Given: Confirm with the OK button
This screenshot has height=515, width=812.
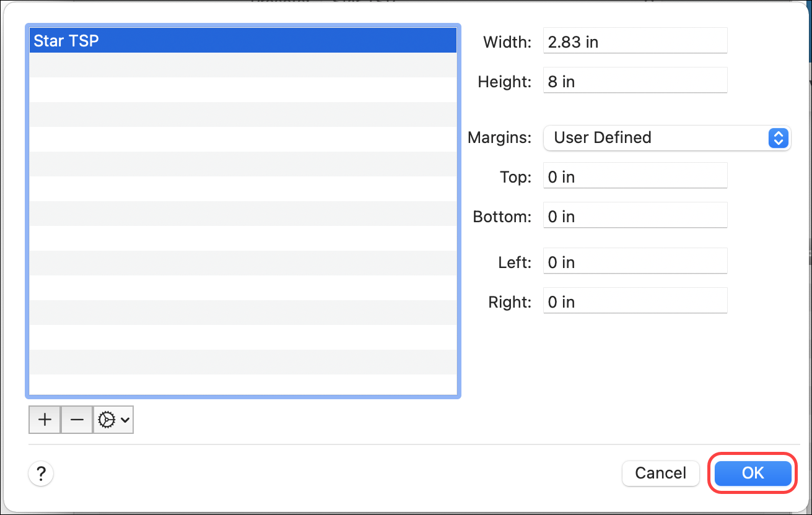Looking at the screenshot, I should click(x=753, y=474).
